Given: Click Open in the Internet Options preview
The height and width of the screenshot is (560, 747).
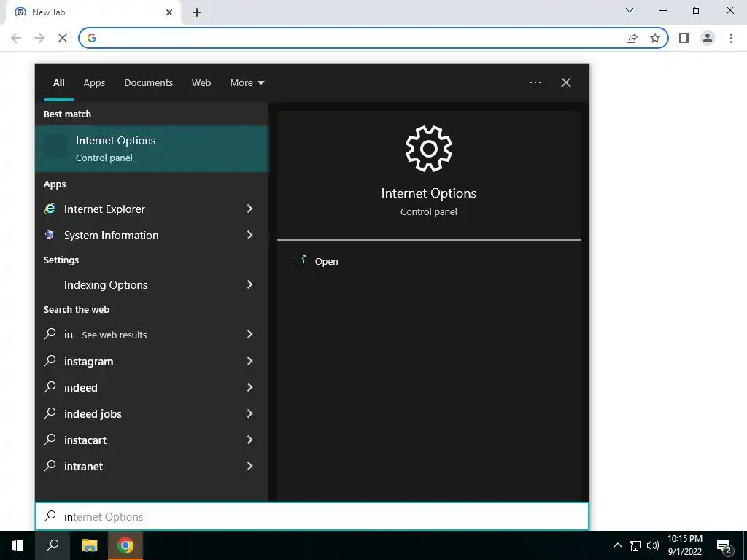Looking at the screenshot, I should coord(326,262).
